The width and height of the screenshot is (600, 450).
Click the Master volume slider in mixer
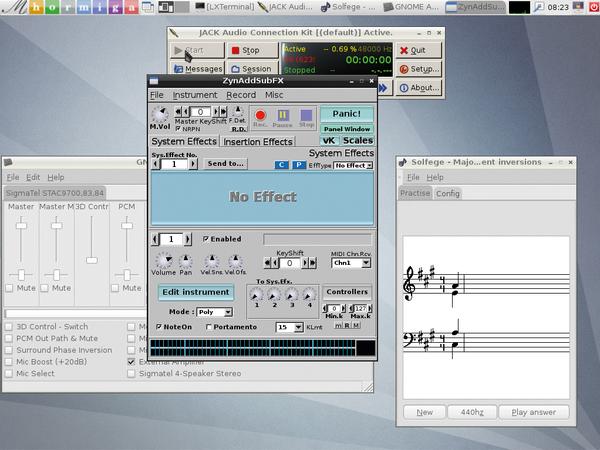click(x=21, y=225)
